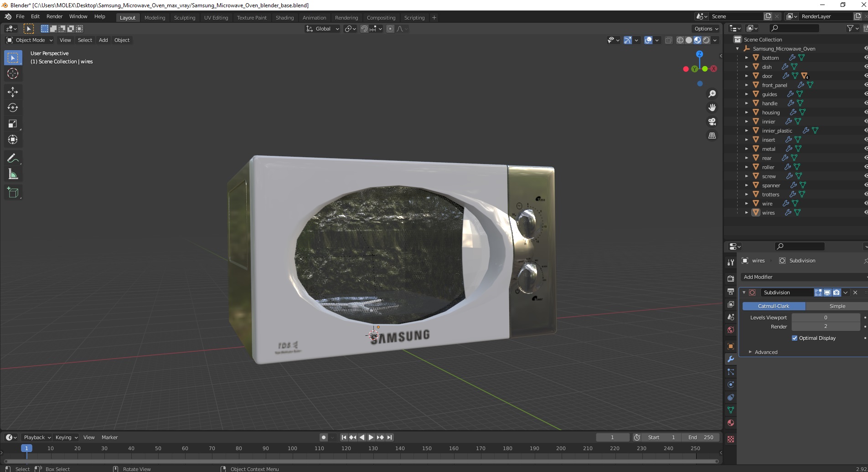Open the Object properties tab
868x472 pixels.
coord(731,346)
